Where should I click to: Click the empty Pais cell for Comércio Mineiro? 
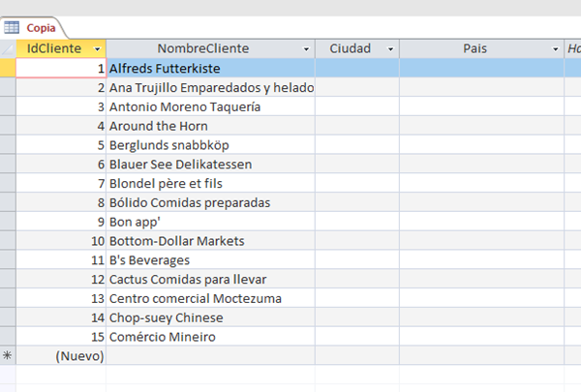(481, 337)
